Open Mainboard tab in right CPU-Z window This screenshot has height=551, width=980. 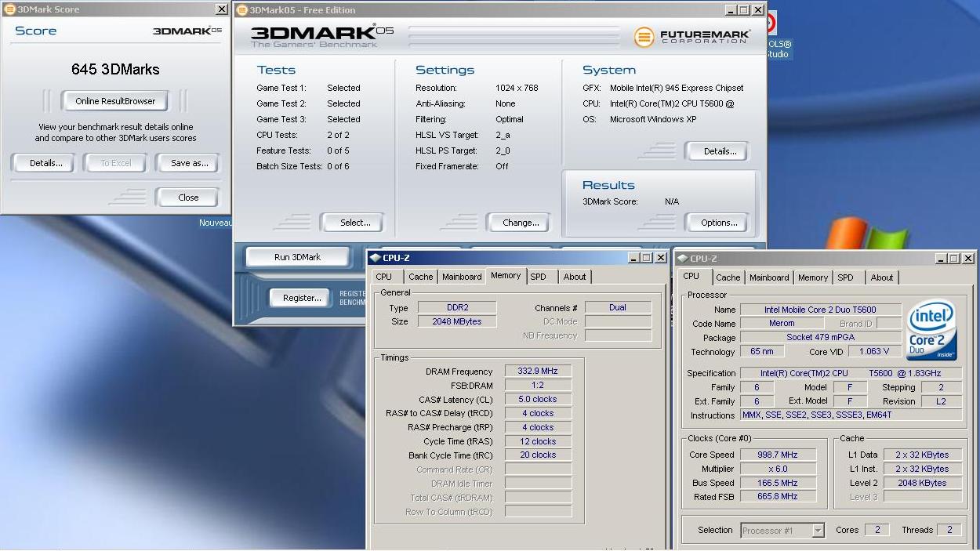[769, 277]
